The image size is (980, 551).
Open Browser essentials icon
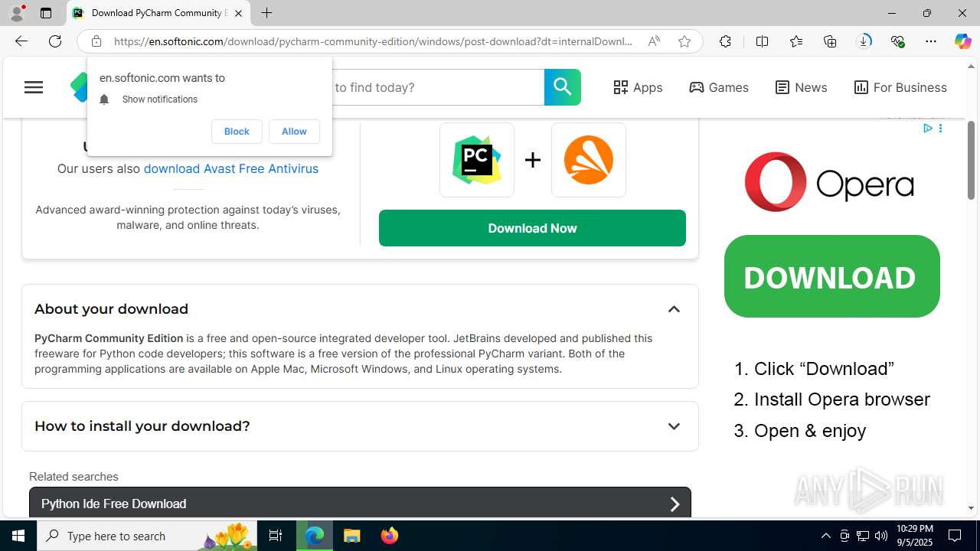tap(897, 41)
